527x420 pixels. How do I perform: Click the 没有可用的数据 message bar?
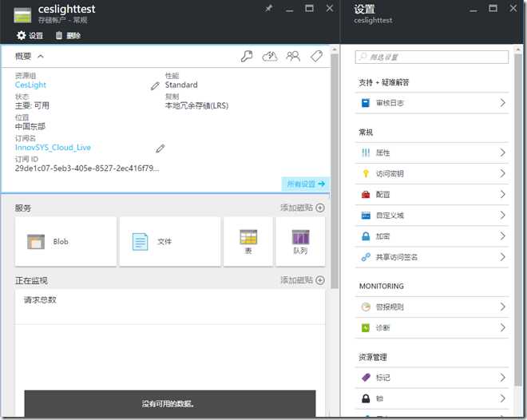170,403
